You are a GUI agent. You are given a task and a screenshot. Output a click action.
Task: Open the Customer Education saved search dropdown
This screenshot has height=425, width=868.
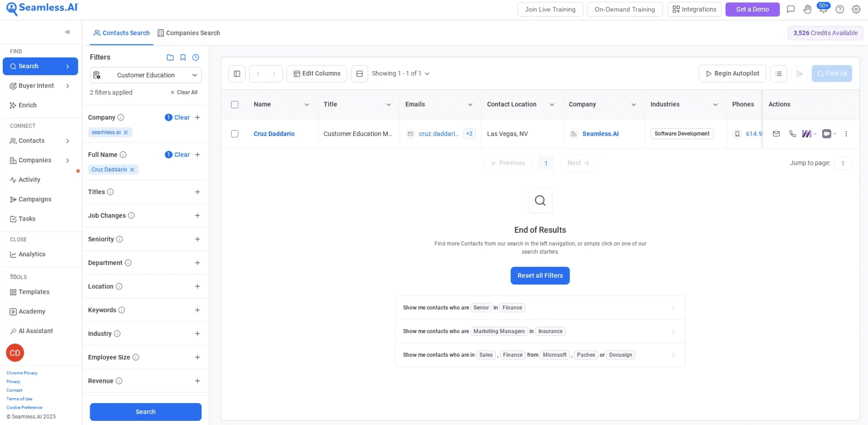tap(145, 75)
